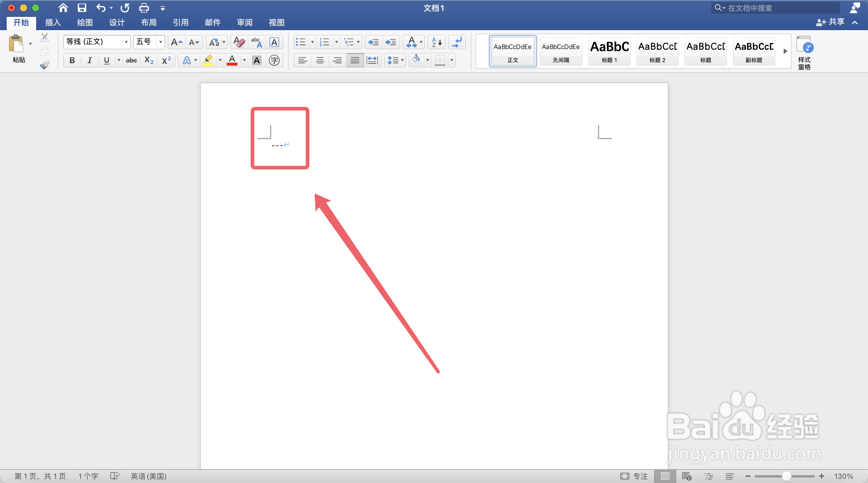Click the 共享 share button
868x483 pixels.
click(830, 22)
